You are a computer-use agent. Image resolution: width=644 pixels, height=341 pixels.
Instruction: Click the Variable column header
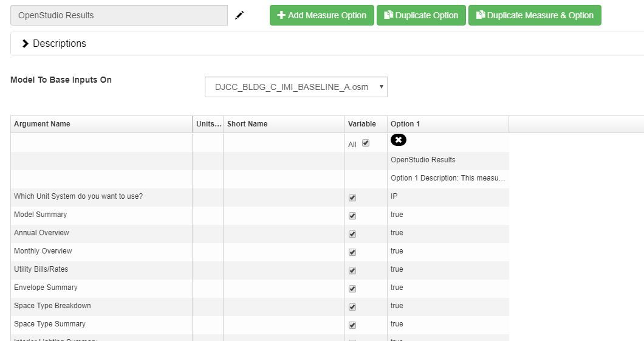click(366, 124)
